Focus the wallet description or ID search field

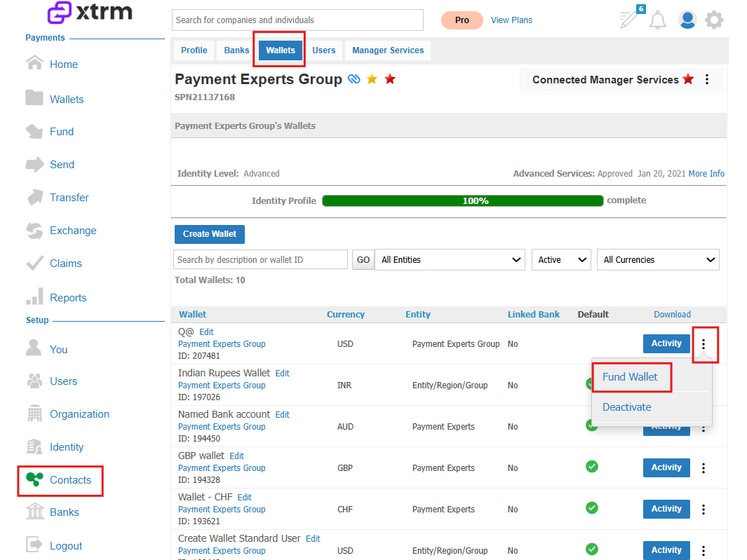coord(261,259)
